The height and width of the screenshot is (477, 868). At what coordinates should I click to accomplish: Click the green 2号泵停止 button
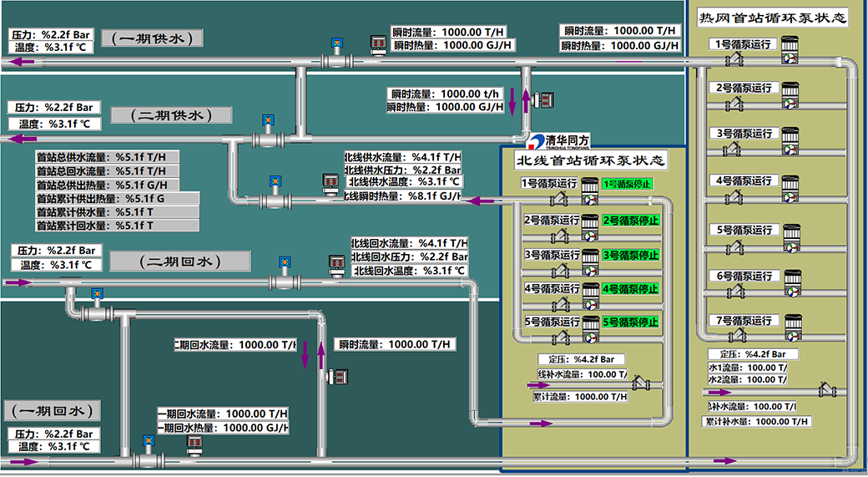[x=631, y=221]
